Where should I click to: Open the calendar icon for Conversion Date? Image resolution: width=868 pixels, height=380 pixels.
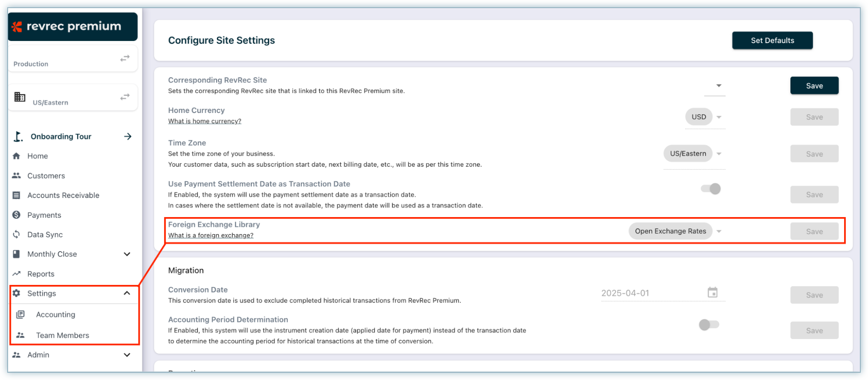coord(712,293)
